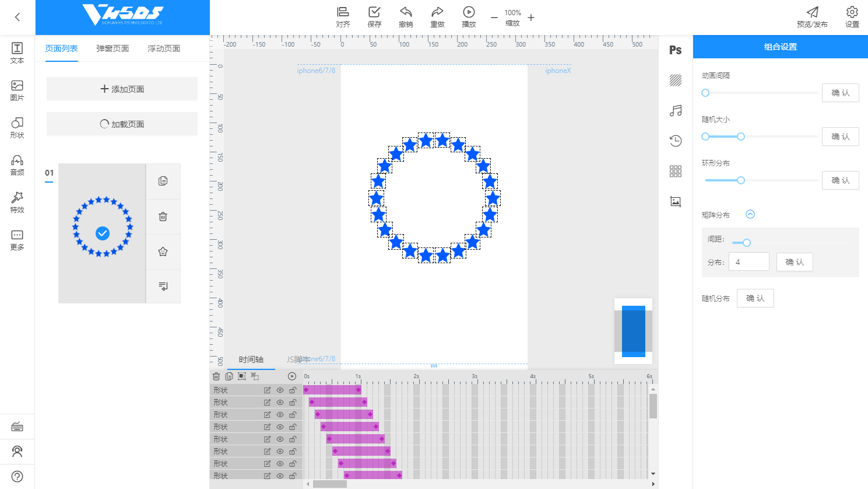Zoom out with the minus button
The image size is (868, 489).
[494, 18]
